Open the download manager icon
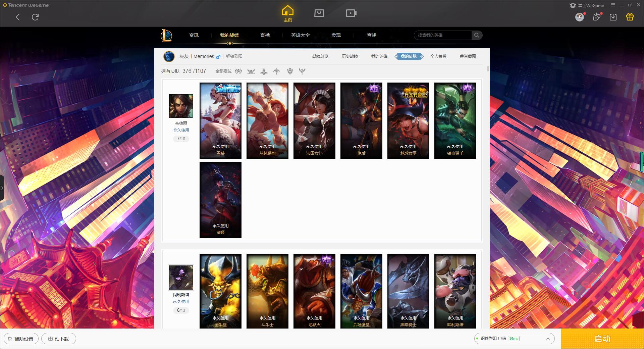Image resolution: width=644 pixels, height=349 pixels. coord(613,17)
